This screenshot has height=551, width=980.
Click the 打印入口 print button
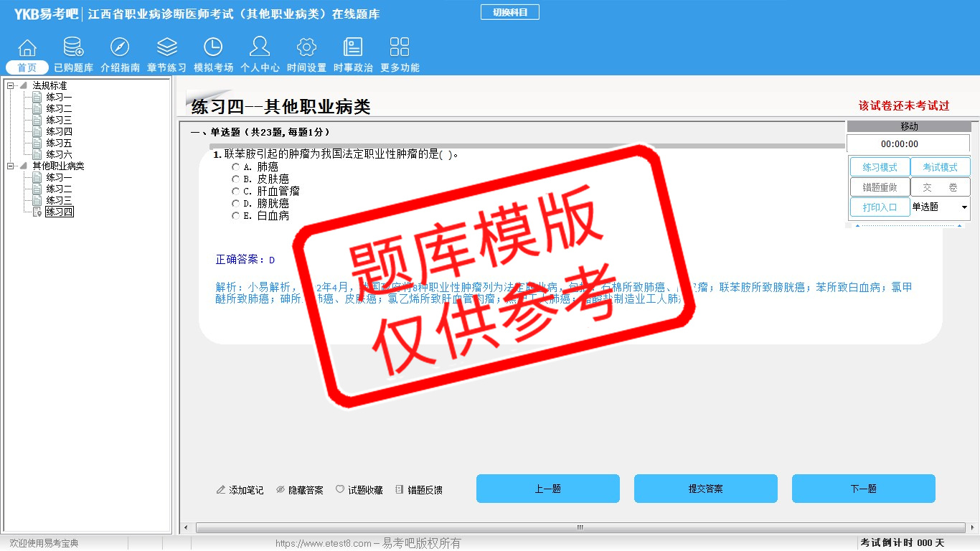coord(880,207)
